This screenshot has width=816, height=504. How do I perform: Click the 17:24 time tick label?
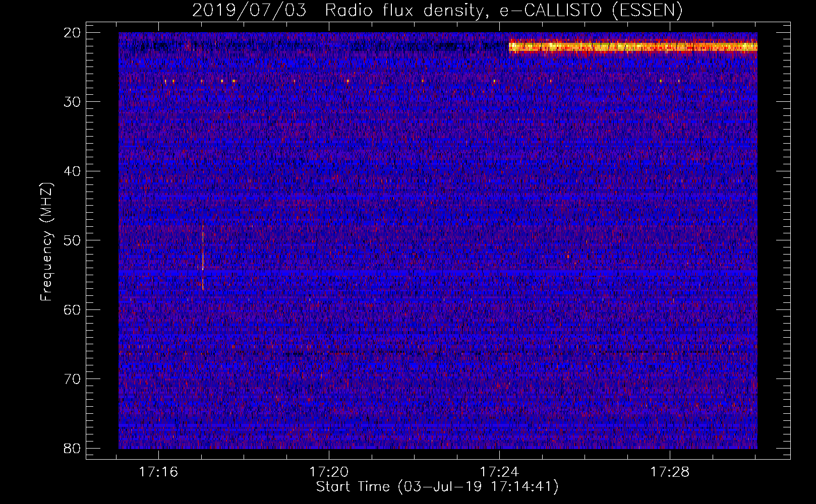coord(499,472)
